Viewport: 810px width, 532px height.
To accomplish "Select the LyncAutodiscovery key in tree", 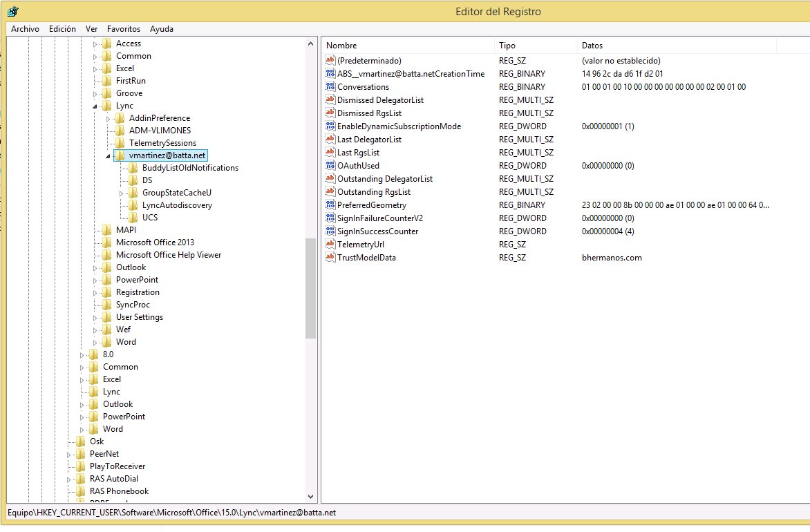I will 177,205.
